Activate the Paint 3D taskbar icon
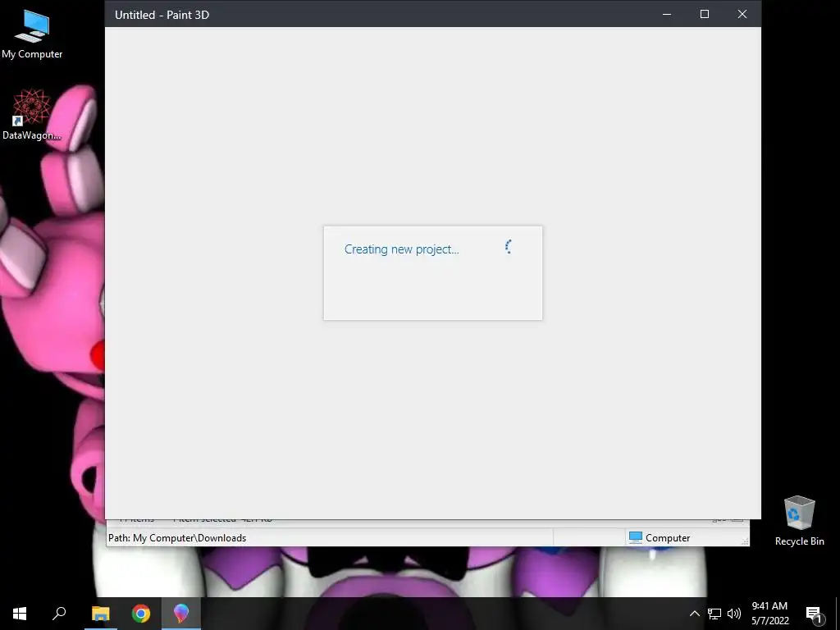 pyautogui.click(x=181, y=614)
